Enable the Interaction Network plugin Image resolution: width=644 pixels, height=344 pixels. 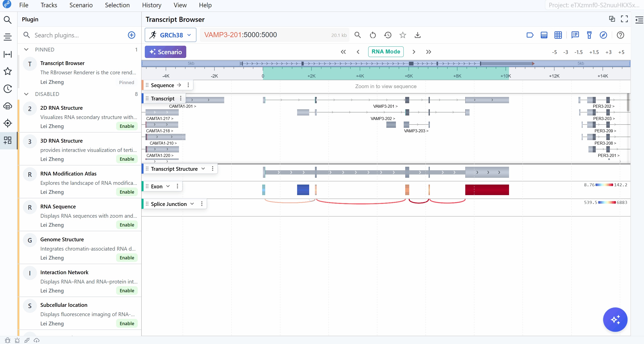coord(127,291)
